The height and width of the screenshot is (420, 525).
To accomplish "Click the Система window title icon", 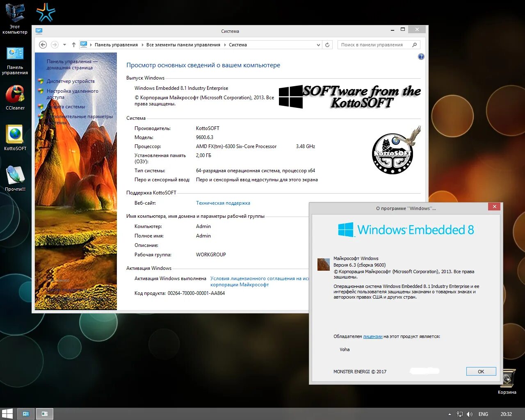I will (x=39, y=31).
